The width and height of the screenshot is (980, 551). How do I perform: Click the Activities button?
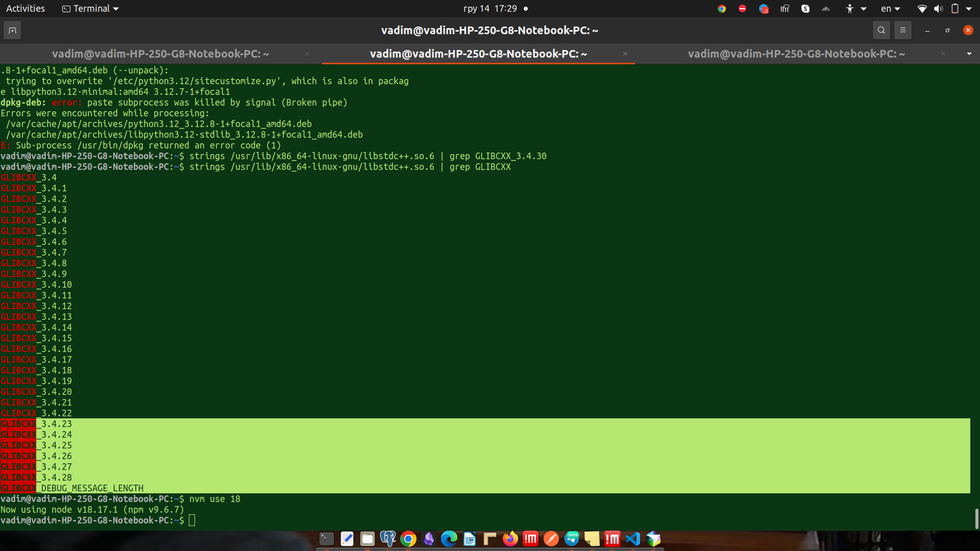point(26,9)
